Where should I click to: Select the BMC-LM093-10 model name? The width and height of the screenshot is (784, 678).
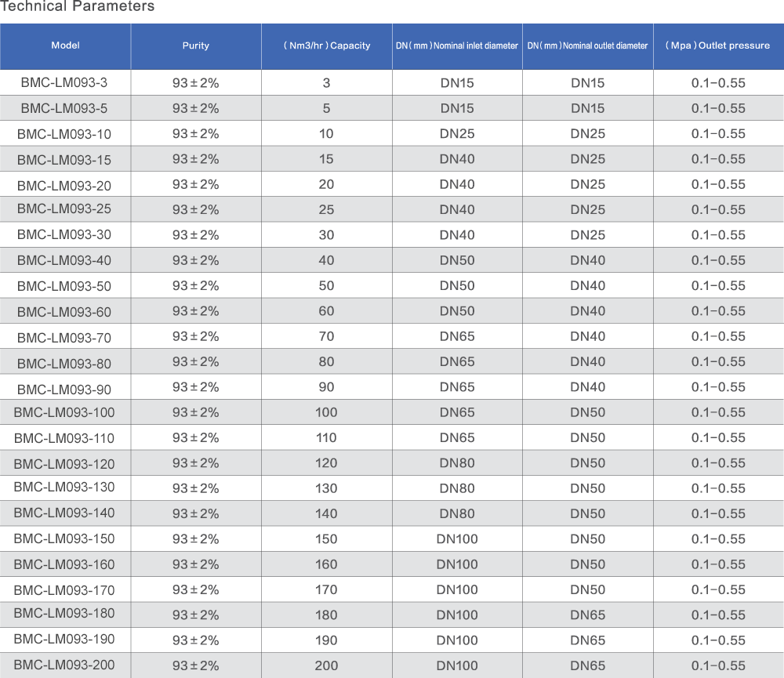point(65,134)
